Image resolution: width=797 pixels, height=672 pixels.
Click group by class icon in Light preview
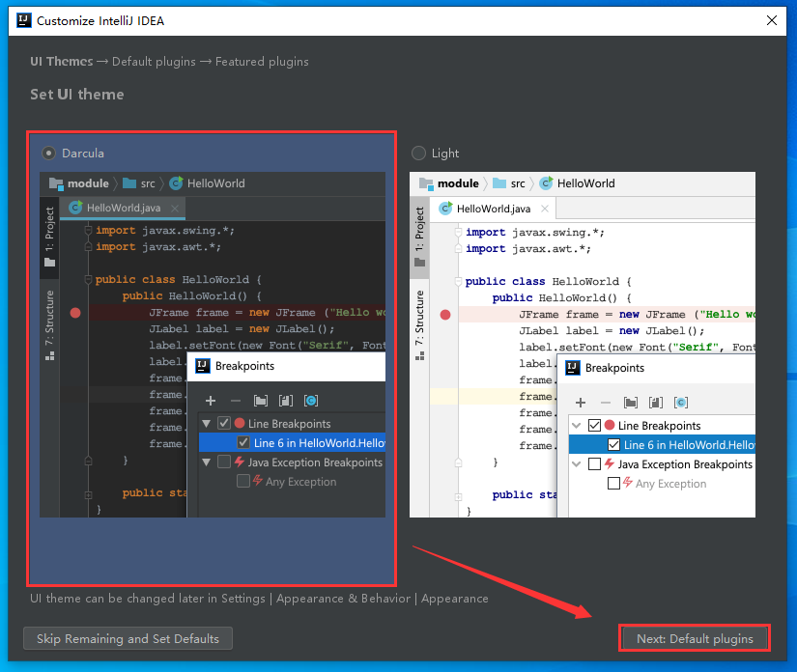[681, 403]
